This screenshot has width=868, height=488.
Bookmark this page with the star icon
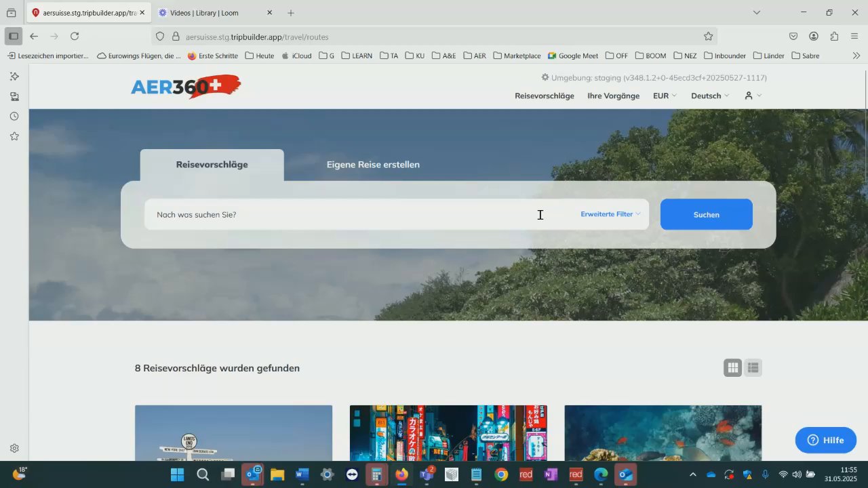(708, 37)
